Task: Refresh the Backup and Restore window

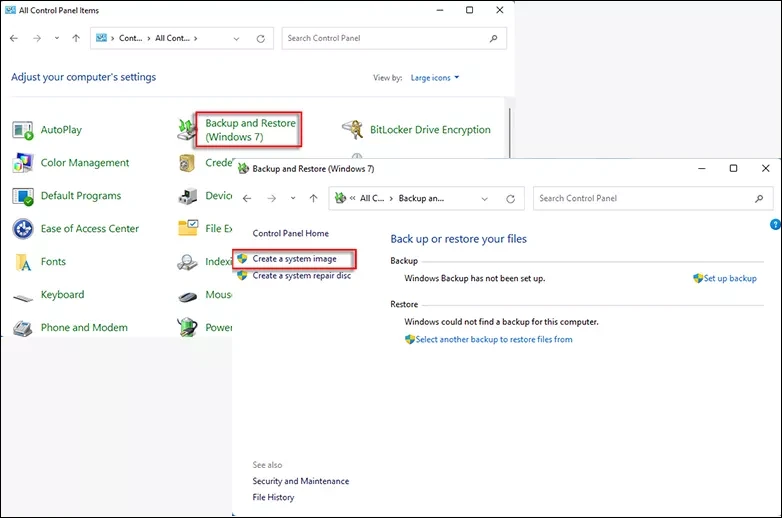Action: 510,199
